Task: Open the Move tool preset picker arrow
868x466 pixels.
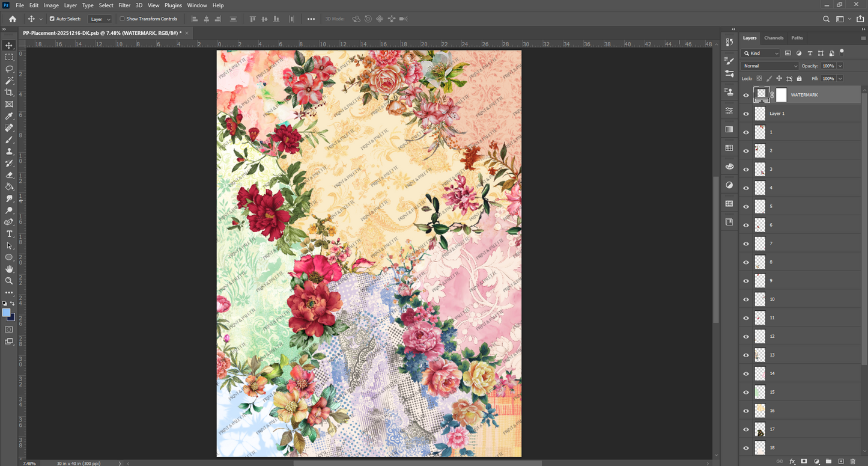Action: tap(41, 19)
